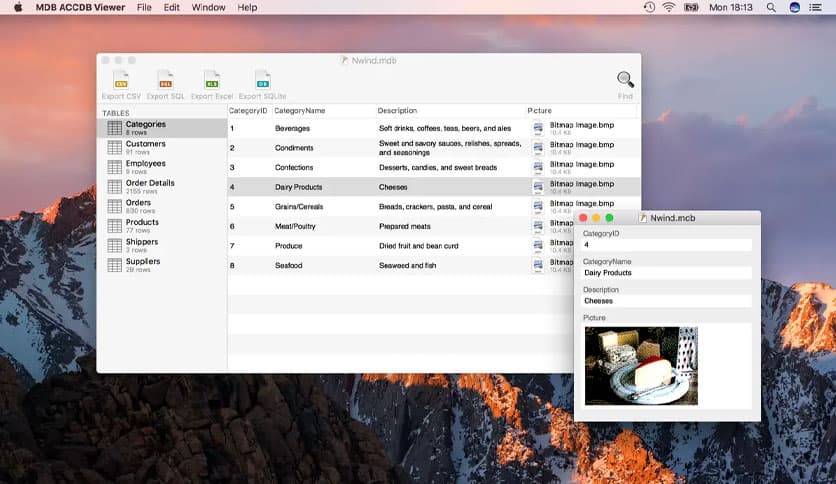Screen dimensions: 836x484
Task: Click the CategoryName field showing Dairy Products
Action: pos(666,273)
